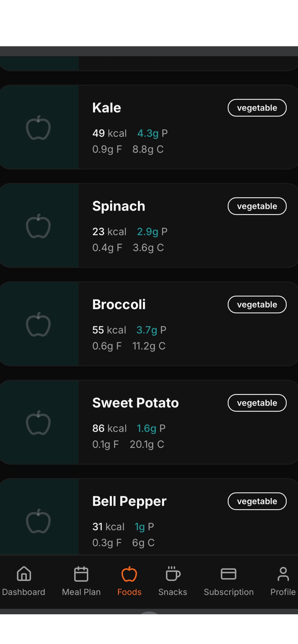Open the Subscription card icon

click(228, 574)
